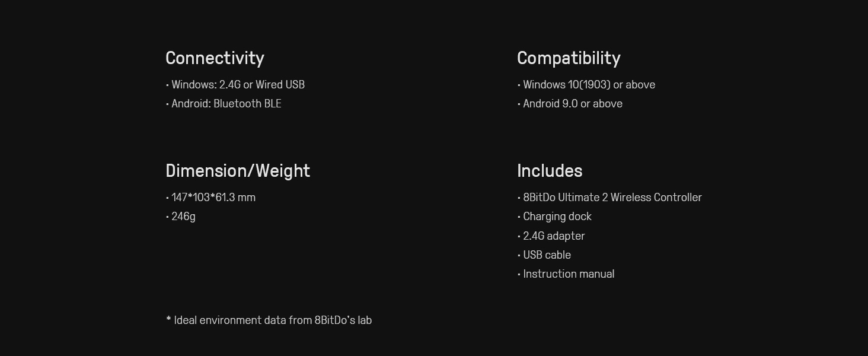This screenshot has width=868, height=356.
Task: Click the 246g weight text
Action: [x=183, y=217]
